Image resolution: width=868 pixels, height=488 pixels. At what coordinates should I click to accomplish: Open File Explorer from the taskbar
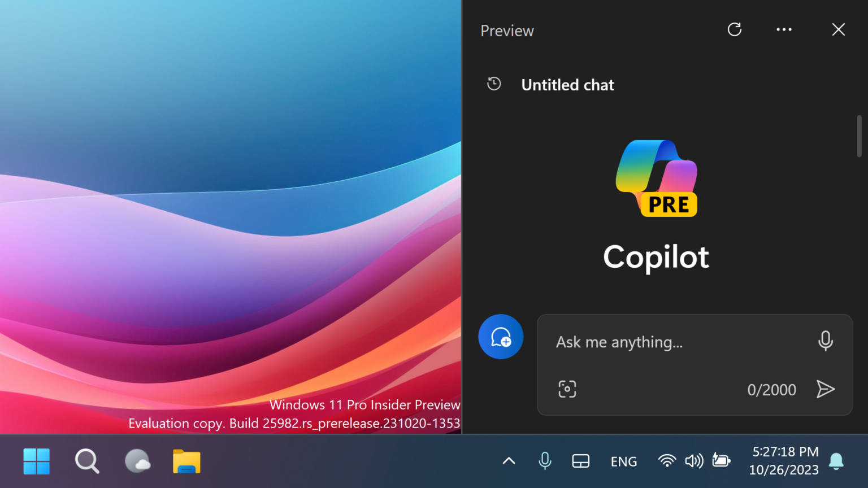[186, 461]
